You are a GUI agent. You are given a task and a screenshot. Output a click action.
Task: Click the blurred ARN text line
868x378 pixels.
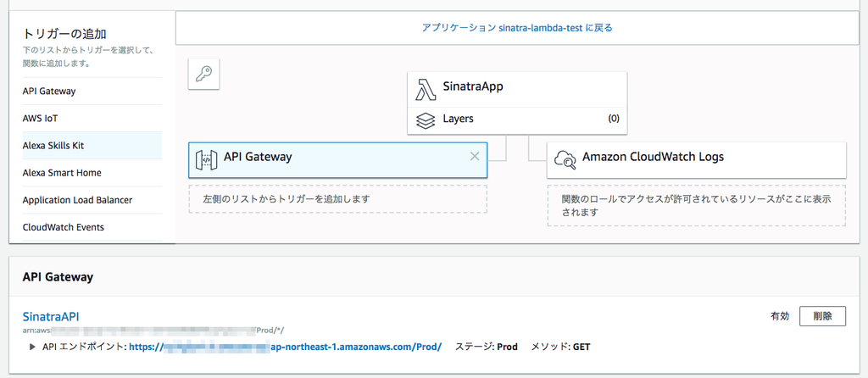(x=153, y=331)
